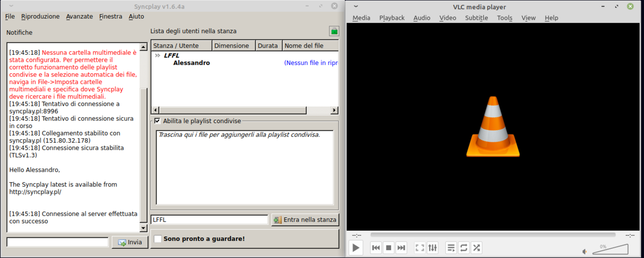Click the 'Entra nella stanza' button
Image resolution: width=644 pixels, height=258 pixels.
305,220
